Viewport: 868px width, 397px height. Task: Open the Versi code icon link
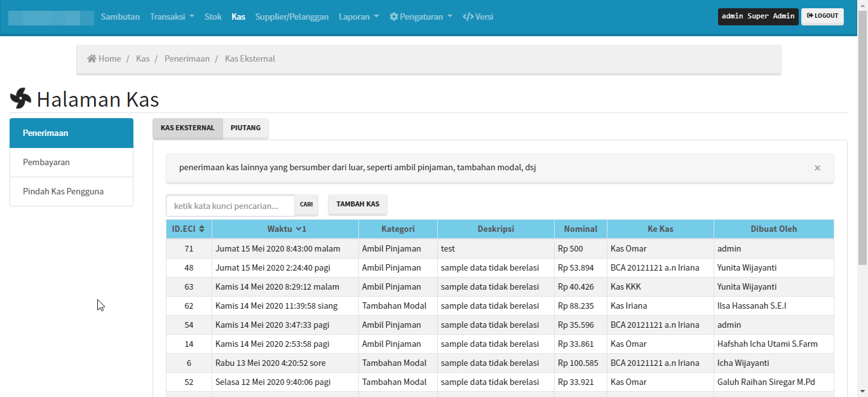click(468, 17)
